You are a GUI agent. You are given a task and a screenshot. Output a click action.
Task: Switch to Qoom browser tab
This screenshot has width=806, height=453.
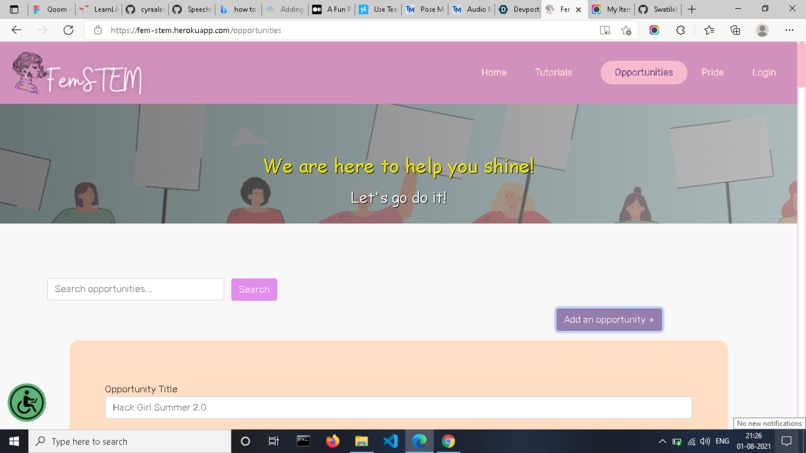52,9
